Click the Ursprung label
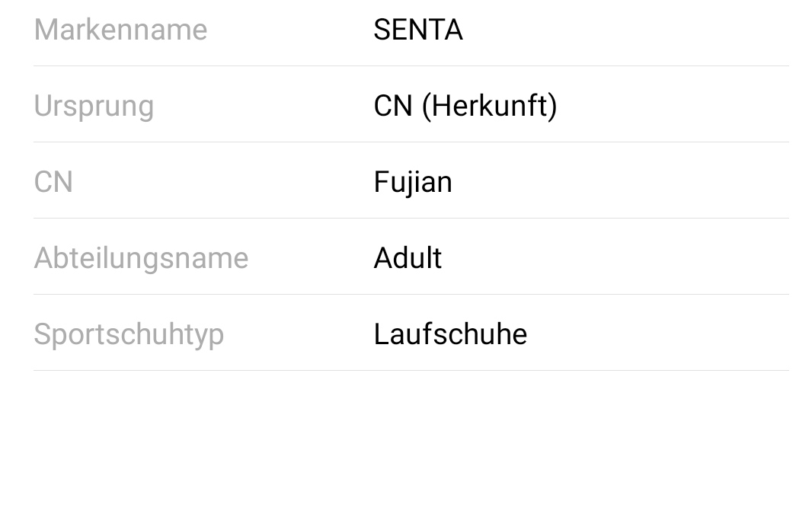Viewport: 812px width, 517px height. [94, 106]
